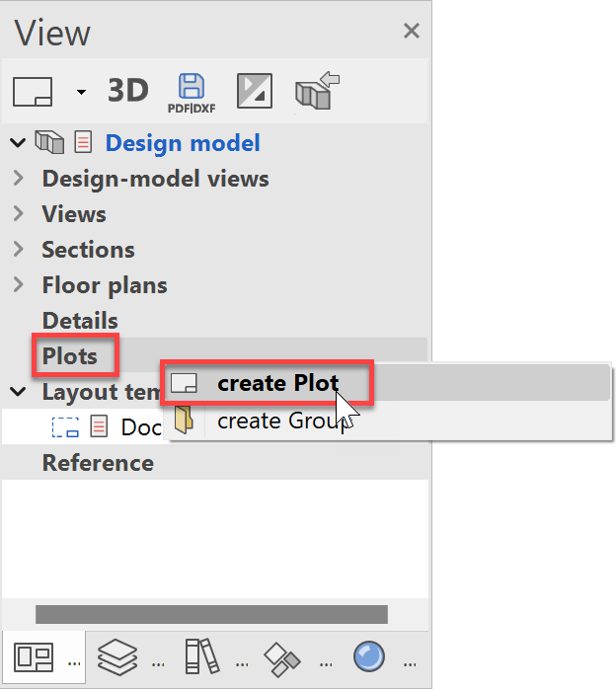Open options dots next to View tab icon

[74, 663]
